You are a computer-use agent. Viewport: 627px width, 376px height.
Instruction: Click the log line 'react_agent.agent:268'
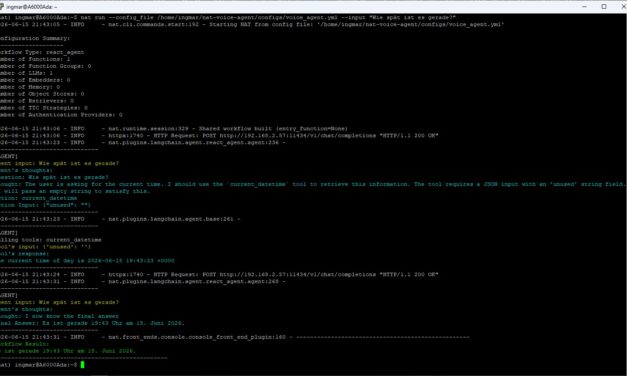pos(143,282)
